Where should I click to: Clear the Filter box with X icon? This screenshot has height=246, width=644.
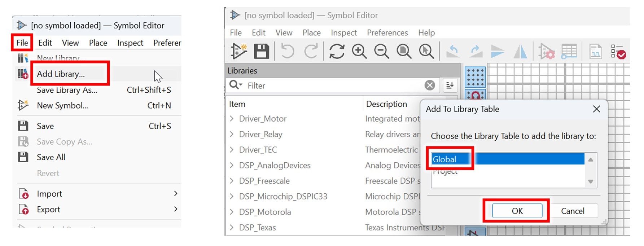[x=429, y=85]
